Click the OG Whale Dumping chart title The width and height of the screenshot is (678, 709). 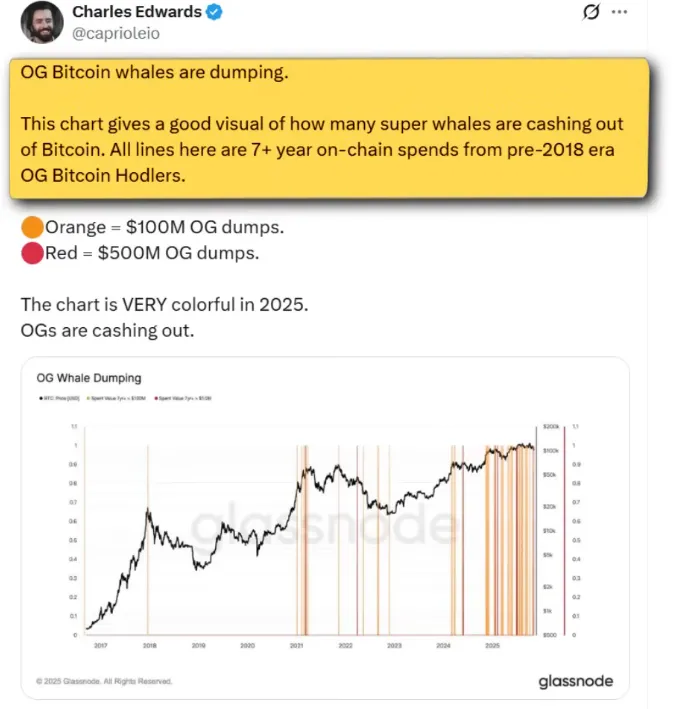pyautogui.click(x=89, y=379)
